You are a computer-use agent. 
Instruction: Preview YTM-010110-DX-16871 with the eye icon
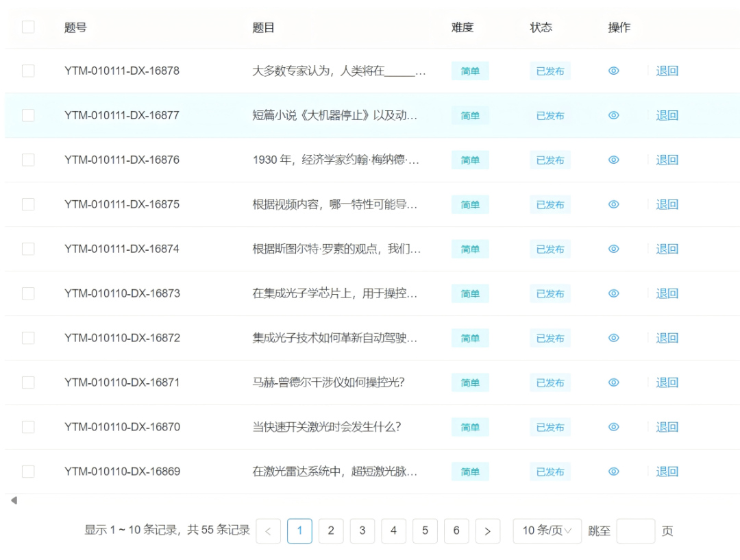point(614,383)
